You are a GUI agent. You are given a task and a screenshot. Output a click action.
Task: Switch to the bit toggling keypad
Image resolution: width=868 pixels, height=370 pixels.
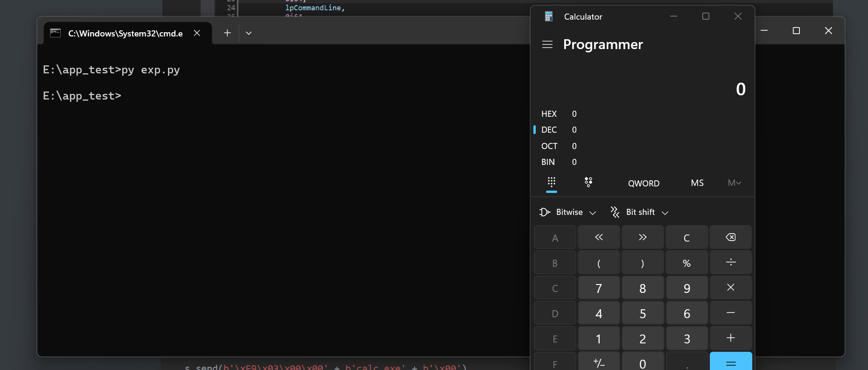click(588, 183)
